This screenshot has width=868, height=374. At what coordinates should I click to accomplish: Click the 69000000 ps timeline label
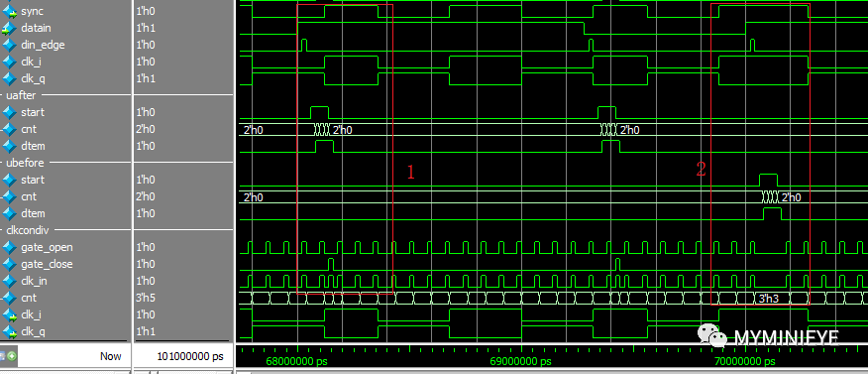(x=520, y=362)
